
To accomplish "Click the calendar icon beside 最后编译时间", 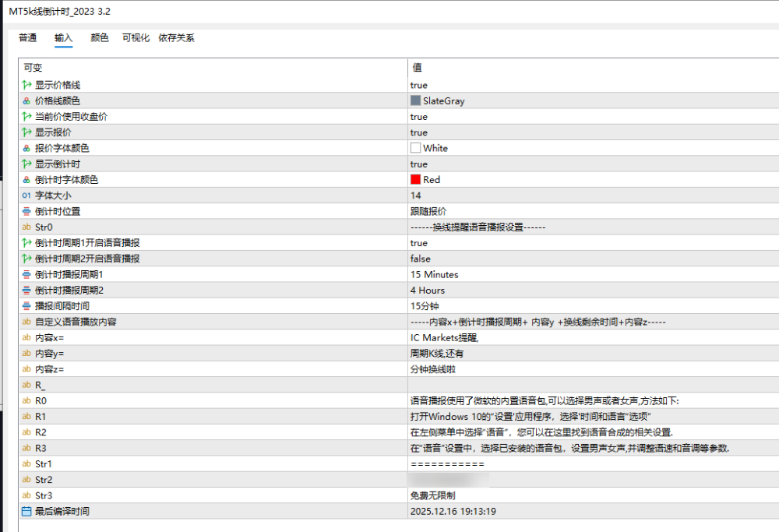I will (26, 511).
